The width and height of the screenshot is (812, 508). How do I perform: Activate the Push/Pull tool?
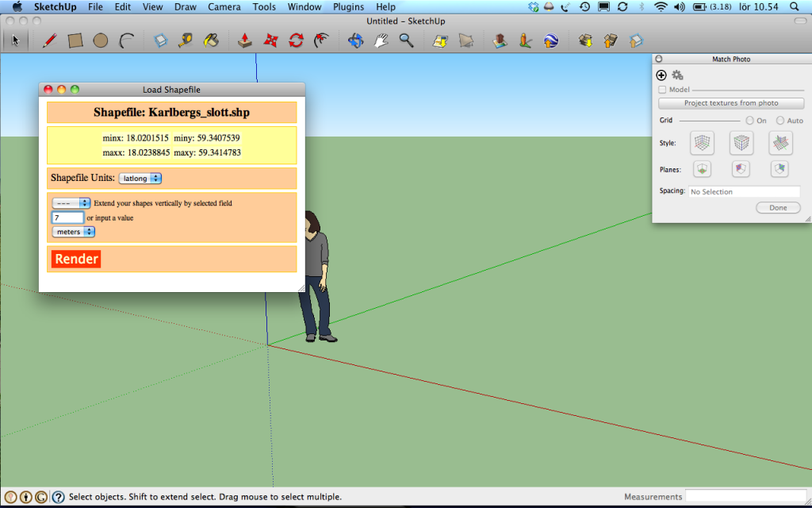pyautogui.click(x=245, y=40)
